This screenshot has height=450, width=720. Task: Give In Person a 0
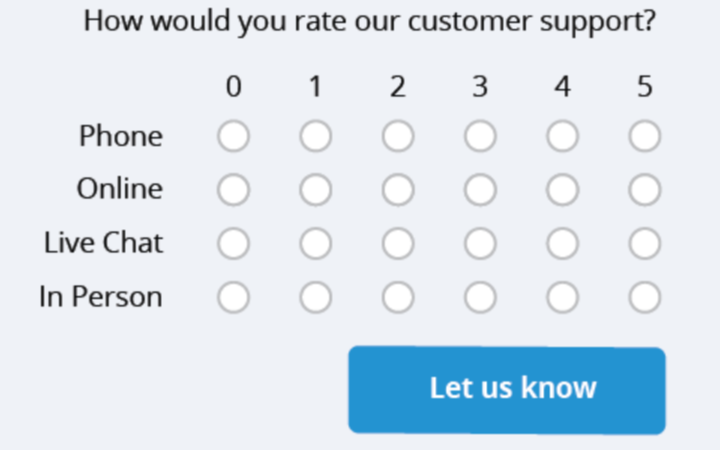pyautogui.click(x=233, y=296)
